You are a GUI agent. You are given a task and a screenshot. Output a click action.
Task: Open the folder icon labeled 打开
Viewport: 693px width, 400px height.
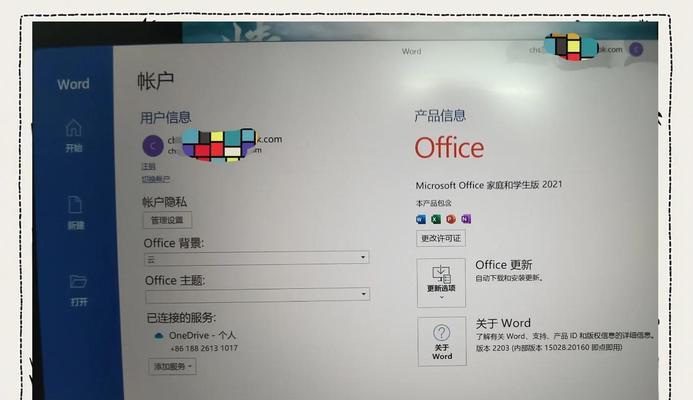[78, 281]
